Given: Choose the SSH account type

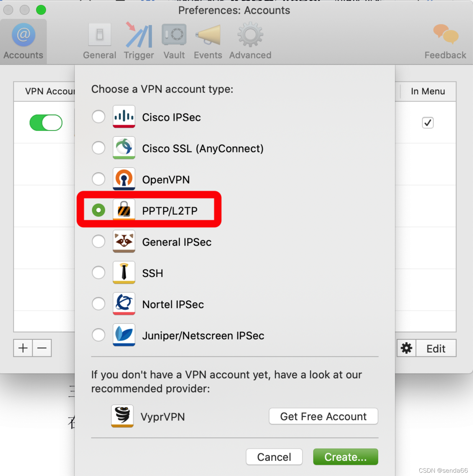Looking at the screenshot, I should (99, 272).
